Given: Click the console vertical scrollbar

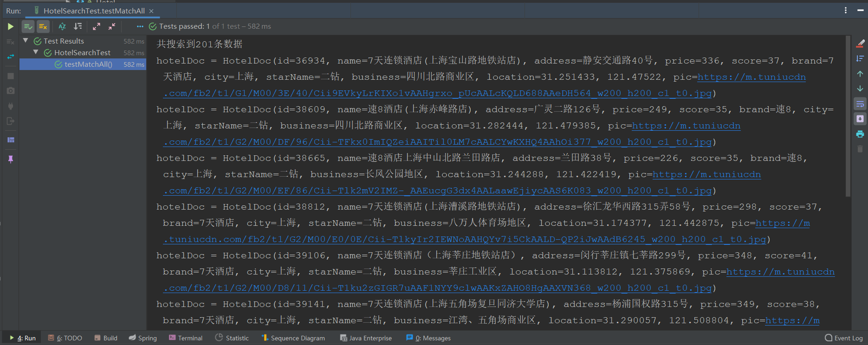Looking at the screenshot, I should pyautogui.click(x=848, y=116).
